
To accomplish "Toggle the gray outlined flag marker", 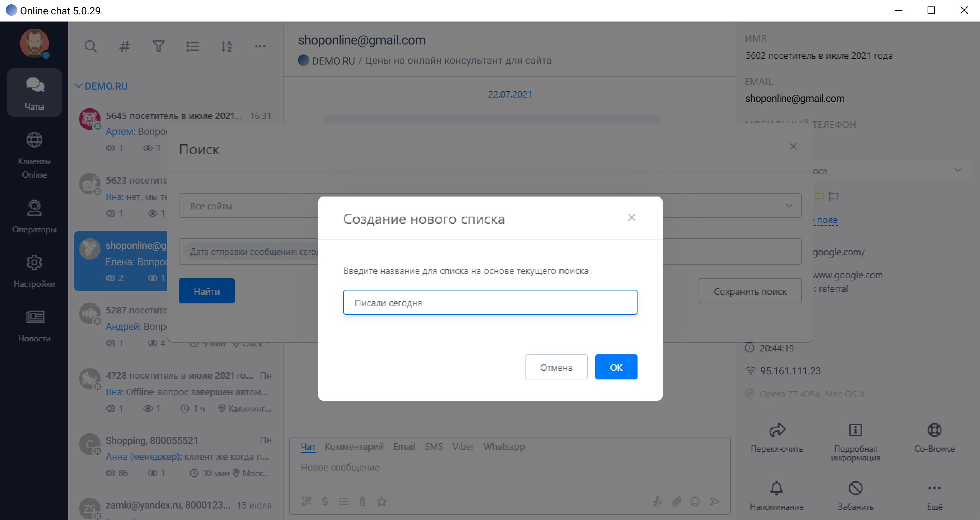I will [x=834, y=197].
